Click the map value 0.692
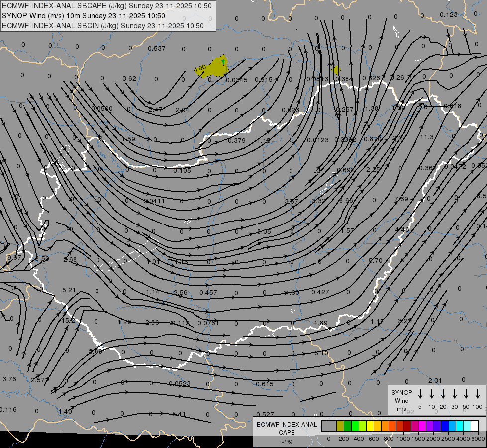The image size is (487, 448). click(346, 170)
